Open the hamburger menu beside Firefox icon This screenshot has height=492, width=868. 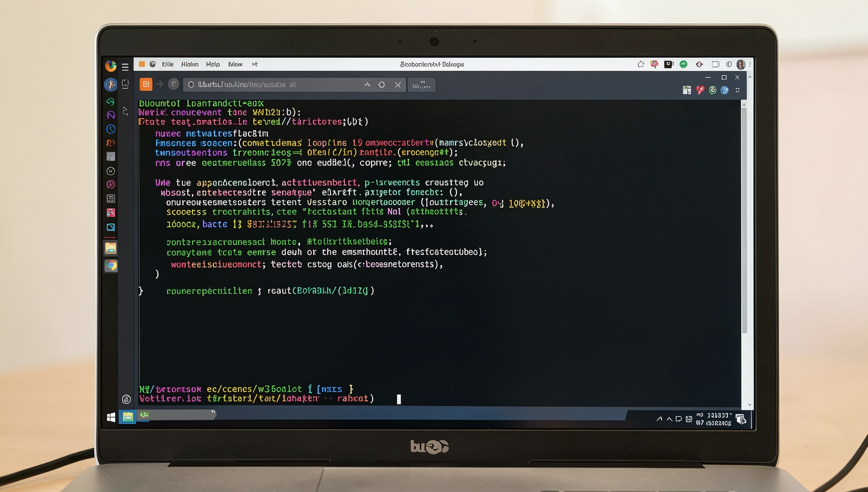point(125,67)
